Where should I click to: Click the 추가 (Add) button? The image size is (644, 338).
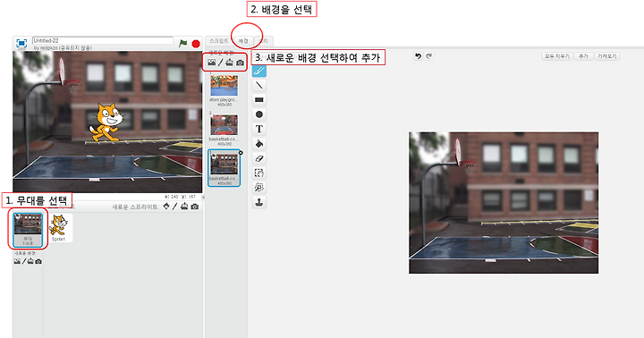click(583, 56)
